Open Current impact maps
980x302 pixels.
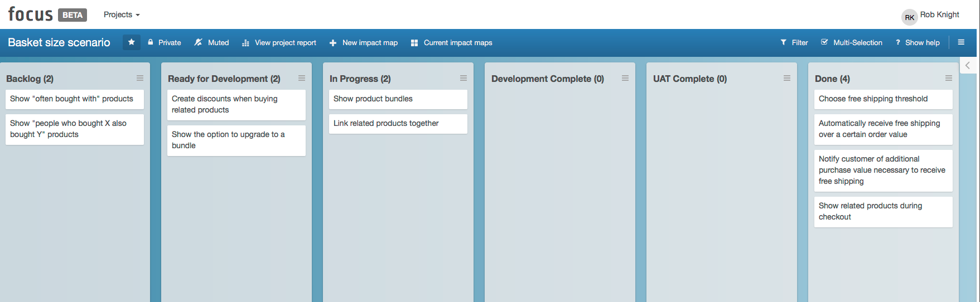pyautogui.click(x=452, y=43)
